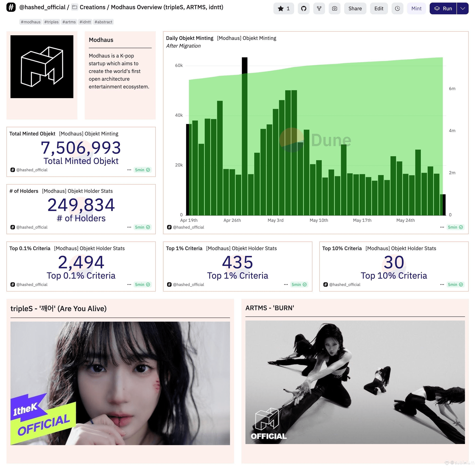Image resolution: width=476 pixels, height=467 pixels.
Task: Open @hashed_official link under Top 10% Criteria
Action: pyautogui.click(x=345, y=285)
